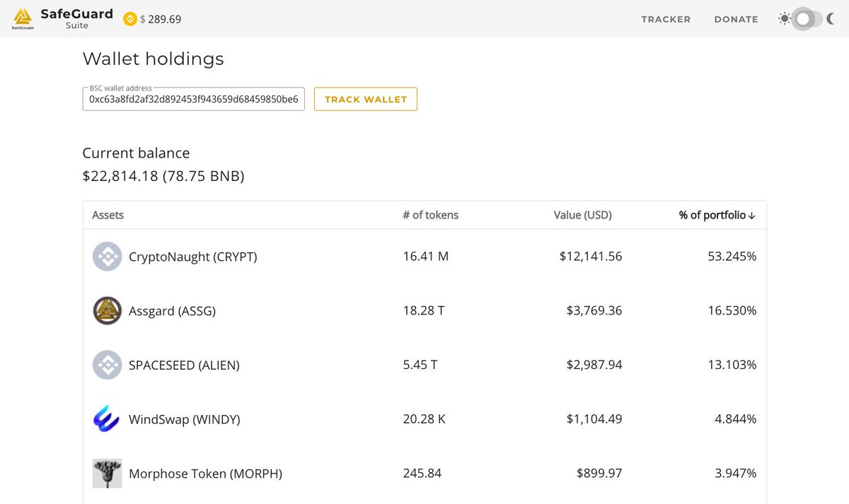The height and width of the screenshot is (504, 849).
Task: Click the sun light-mode icon
Action: pyautogui.click(x=784, y=19)
